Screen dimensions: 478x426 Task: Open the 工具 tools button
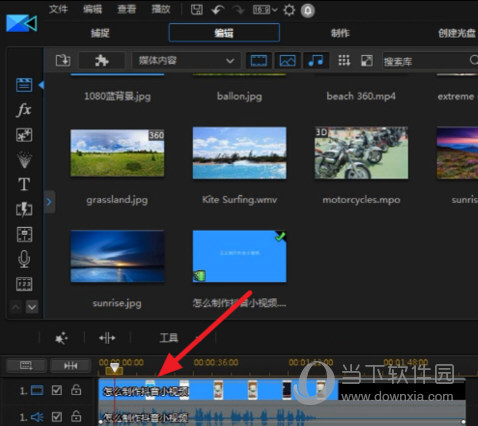(169, 338)
